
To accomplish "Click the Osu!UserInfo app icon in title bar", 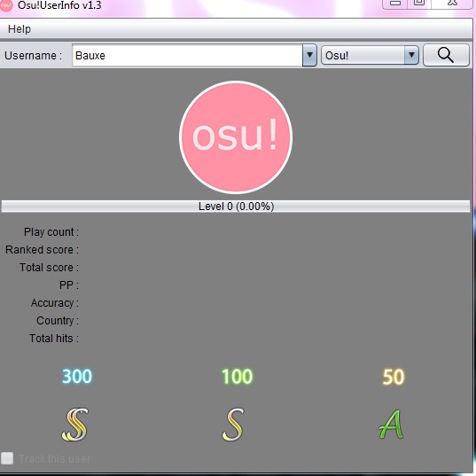I will (x=5, y=5).
